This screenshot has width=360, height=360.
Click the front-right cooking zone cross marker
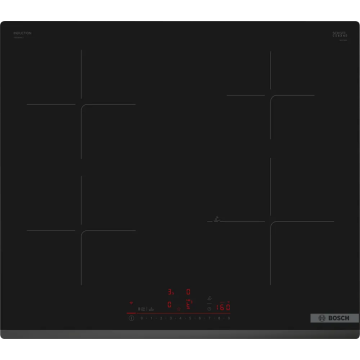(270, 221)
